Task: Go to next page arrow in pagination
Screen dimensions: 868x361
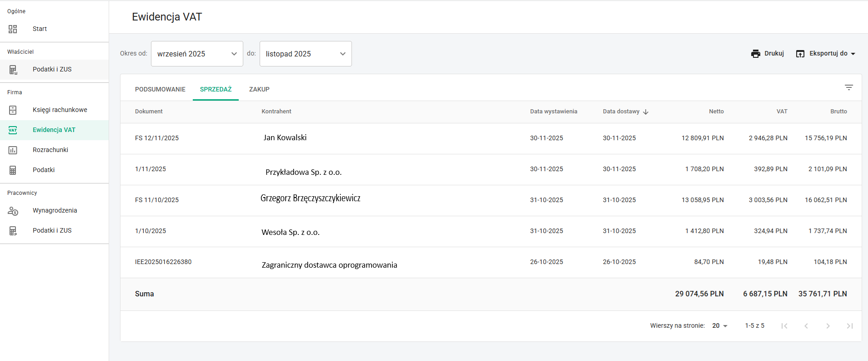Action: tap(828, 326)
